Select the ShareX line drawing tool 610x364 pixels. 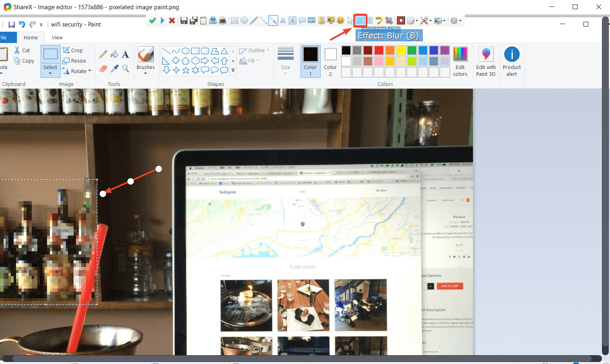pyautogui.click(x=263, y=20)
